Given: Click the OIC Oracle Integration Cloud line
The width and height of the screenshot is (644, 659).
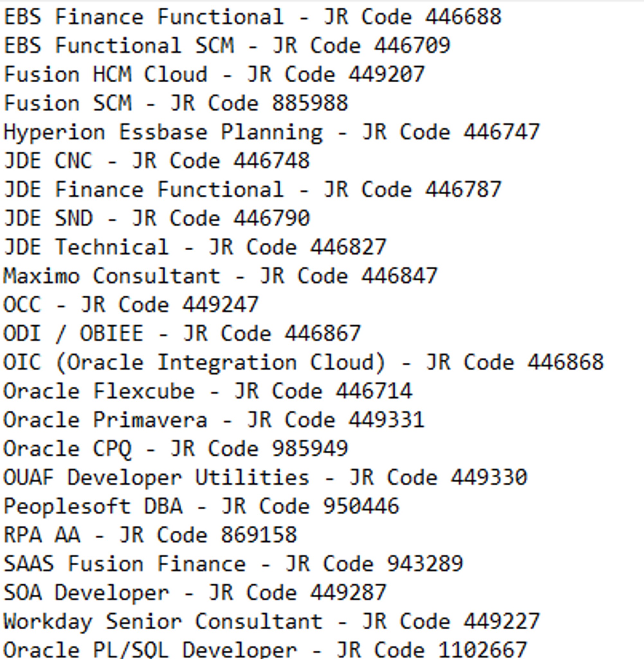Looking at the screenshot, I should pyautogui.click(x=303, y=362).
